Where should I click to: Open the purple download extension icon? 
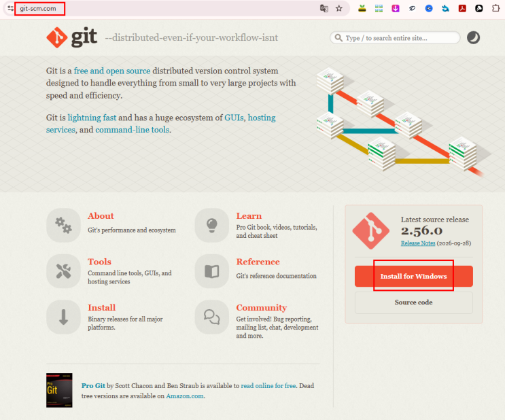point(396,8)
